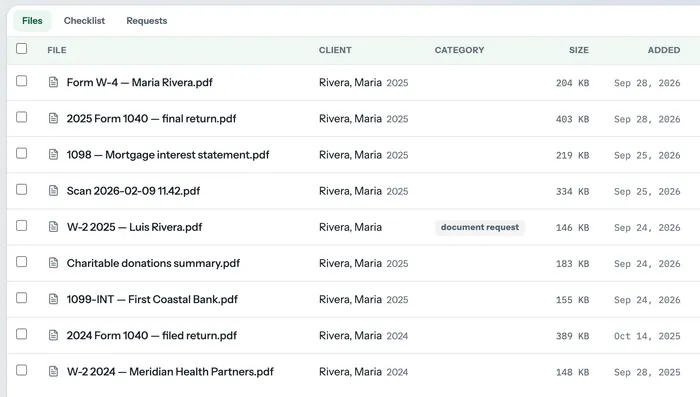Click the 403 KB size value
Screen dimensions: 700x397
point(572,119)
